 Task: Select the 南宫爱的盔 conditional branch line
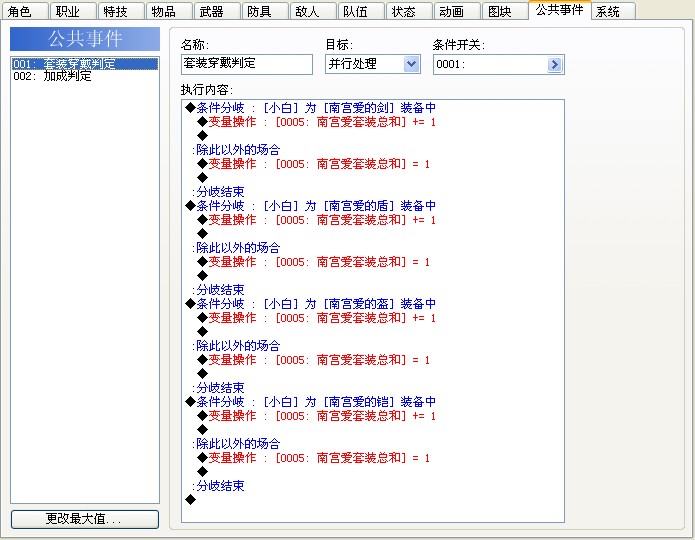point(310,304)
